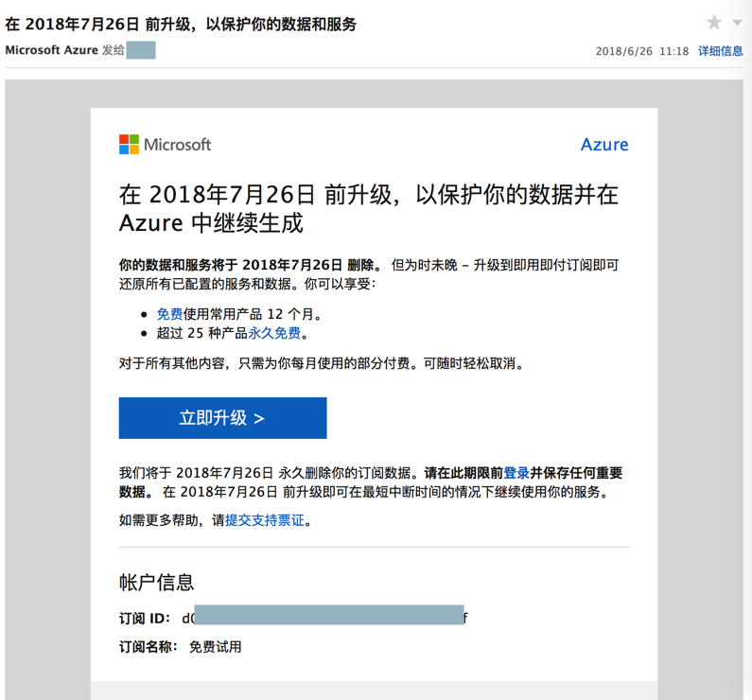Click the Azure link in the email header
752x700 pixels.
[604, 145]
